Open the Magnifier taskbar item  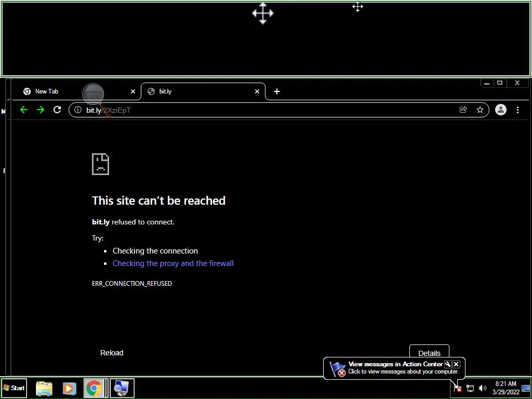coord(122,388)
